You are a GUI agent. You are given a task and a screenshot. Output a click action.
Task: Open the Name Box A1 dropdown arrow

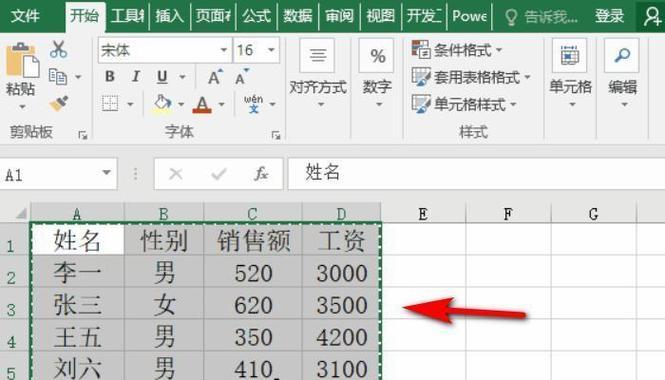tap(106, 173)
